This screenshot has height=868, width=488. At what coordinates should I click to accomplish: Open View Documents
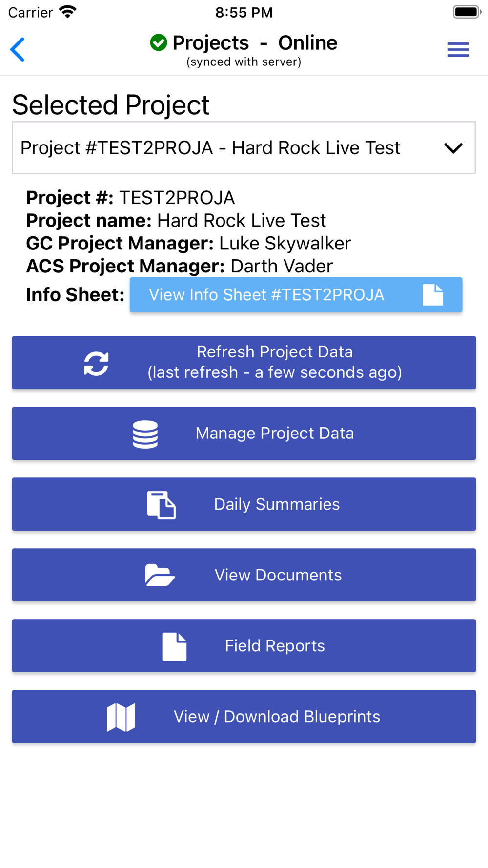(x=244, y=575)
